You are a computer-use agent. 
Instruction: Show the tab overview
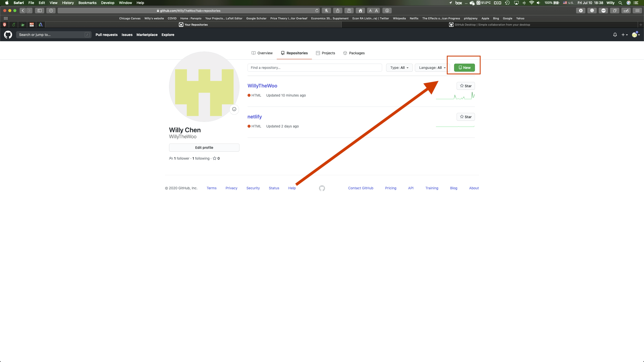point(615,11)
